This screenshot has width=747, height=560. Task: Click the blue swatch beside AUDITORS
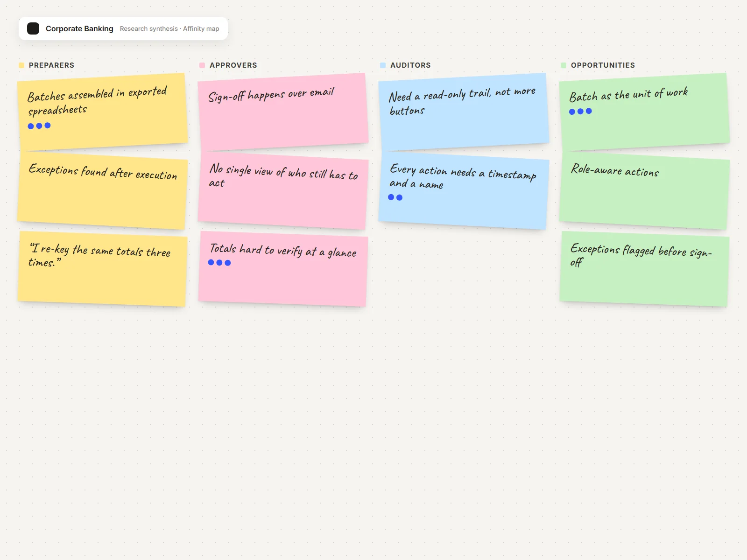[x=383, y=65]
